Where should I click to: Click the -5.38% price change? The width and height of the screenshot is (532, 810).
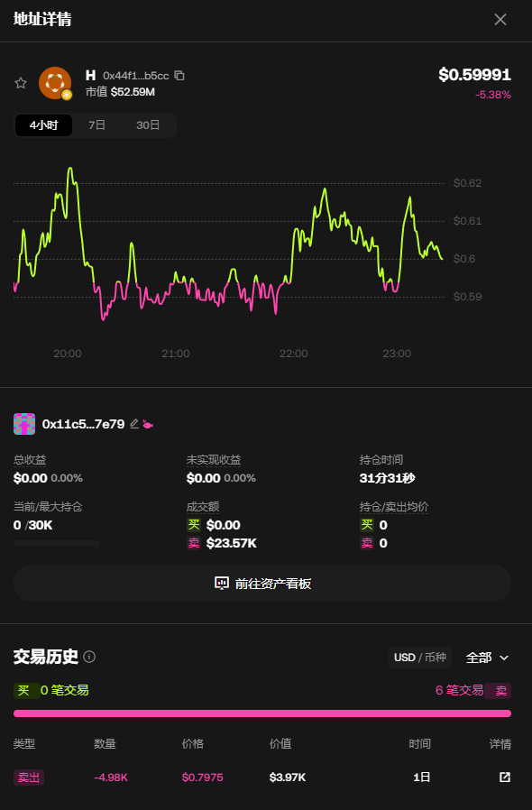[x=492, y=95]
